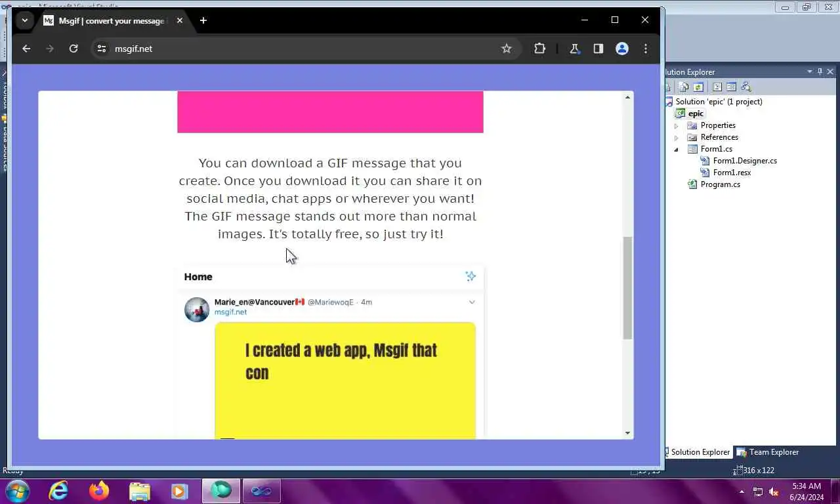Click View Class Diagram in Solution Explorer
This screenshot has height=504, width=840.
tap(745, 87)
